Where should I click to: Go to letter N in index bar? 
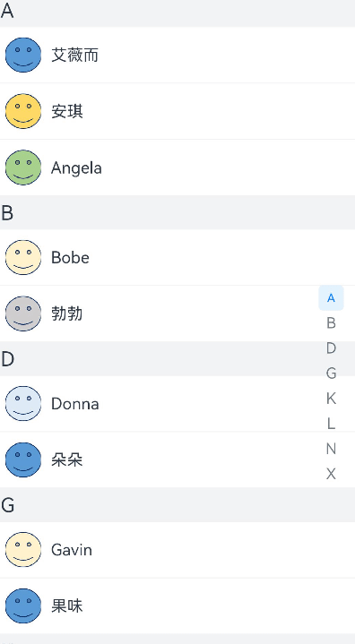tap(331, 449)
